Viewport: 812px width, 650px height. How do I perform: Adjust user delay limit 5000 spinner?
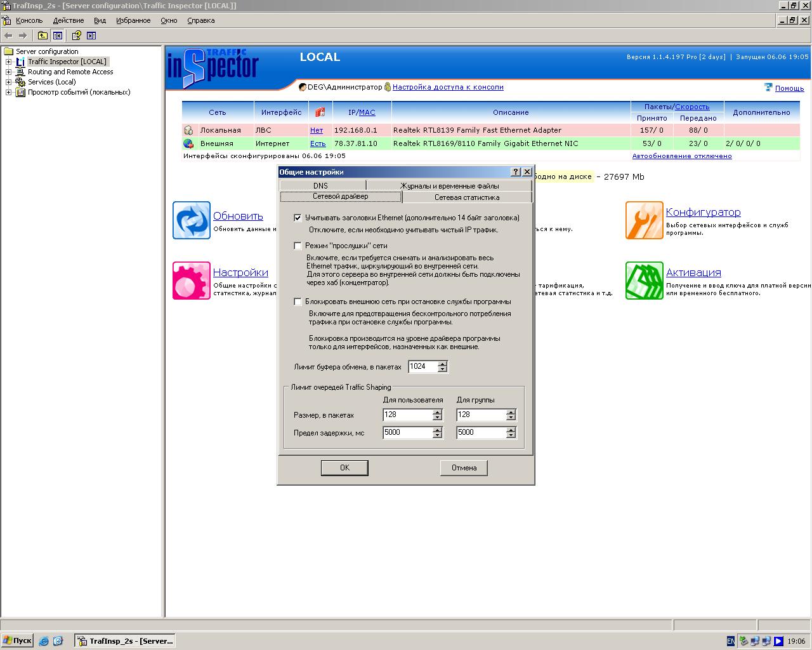pyautogui.click(x=437, y=432)
